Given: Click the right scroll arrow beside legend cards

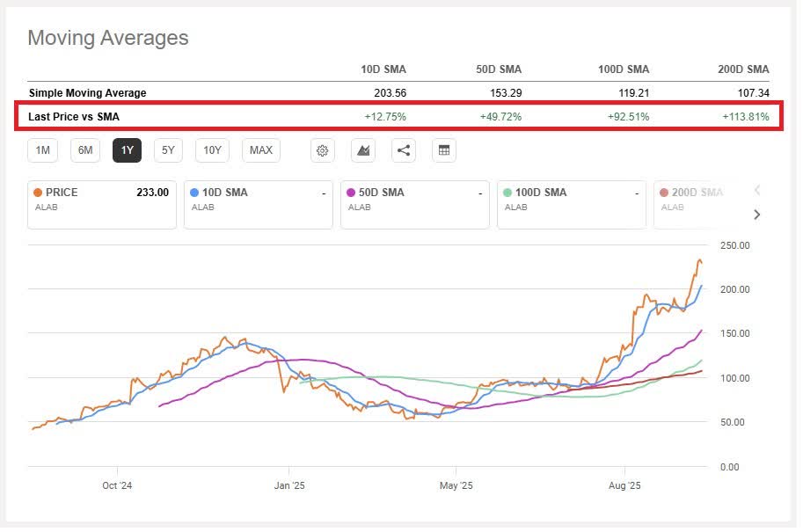Looking at the screenshot, I should tap(756, 214).
